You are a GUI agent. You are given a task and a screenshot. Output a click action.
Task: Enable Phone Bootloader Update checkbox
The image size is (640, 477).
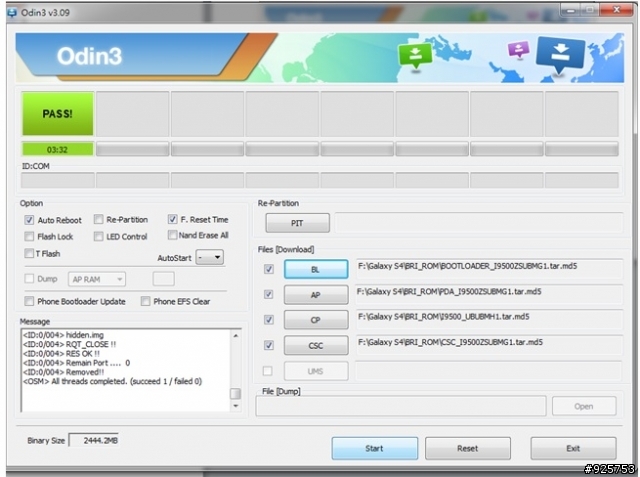(29, 301)
